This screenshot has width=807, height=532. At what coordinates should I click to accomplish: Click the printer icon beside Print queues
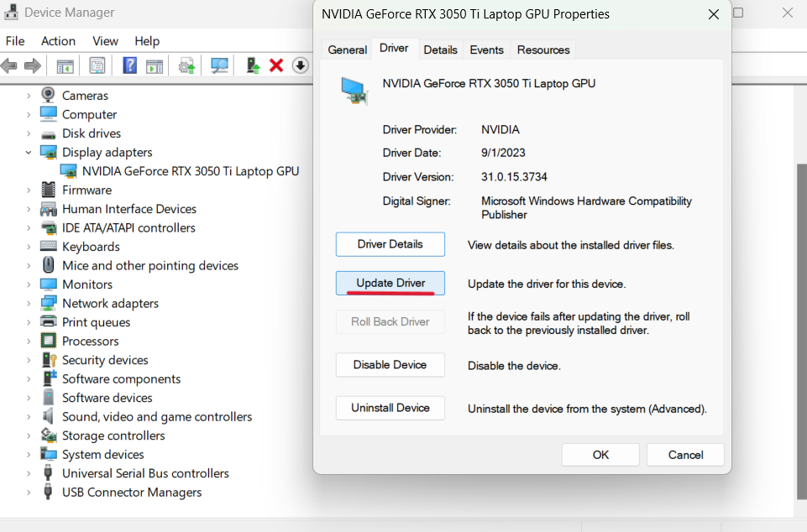click(x=49, y=321)
